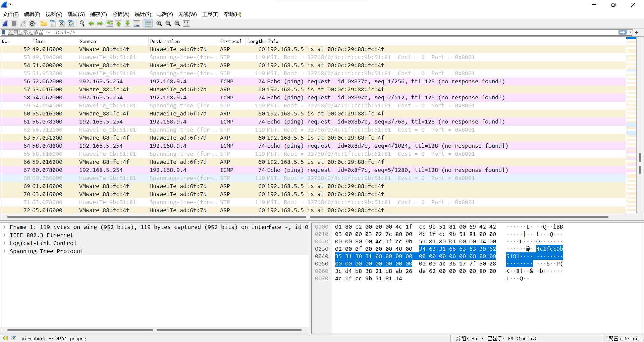
Task: Toggle packet list colorization
Action: [148, 23]
